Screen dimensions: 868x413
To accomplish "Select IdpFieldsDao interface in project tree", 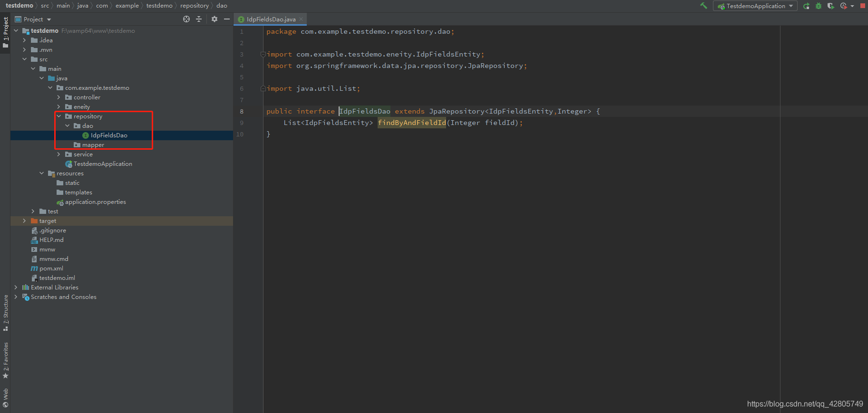I will point(109,135).
